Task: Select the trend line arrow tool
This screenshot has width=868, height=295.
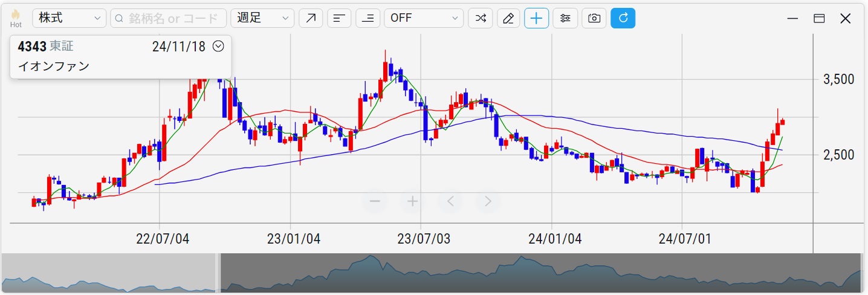Action: [311, 18]
